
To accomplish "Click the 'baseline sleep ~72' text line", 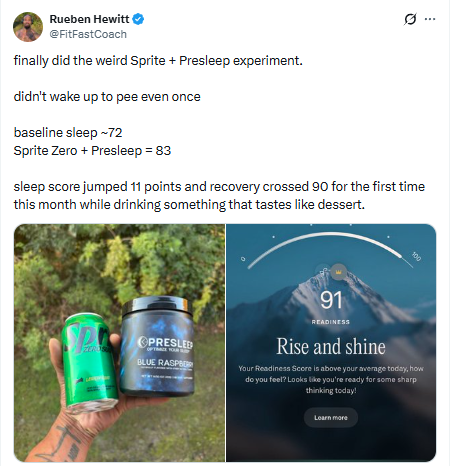I will click(x=68, y=133).
